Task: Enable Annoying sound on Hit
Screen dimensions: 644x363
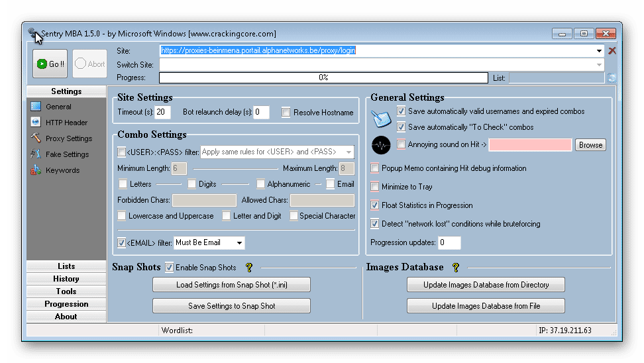Action: pos(402,144)
